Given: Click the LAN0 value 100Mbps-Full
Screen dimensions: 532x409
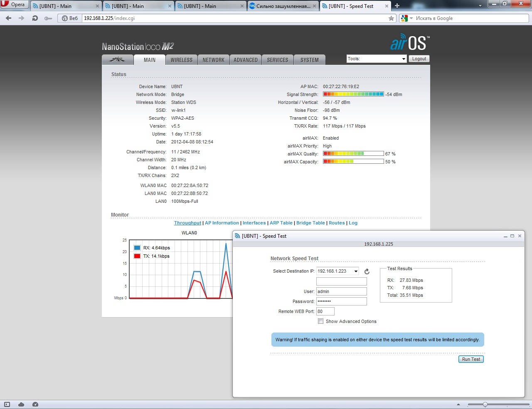Looking at the screenshot, I should coord(185,201).
